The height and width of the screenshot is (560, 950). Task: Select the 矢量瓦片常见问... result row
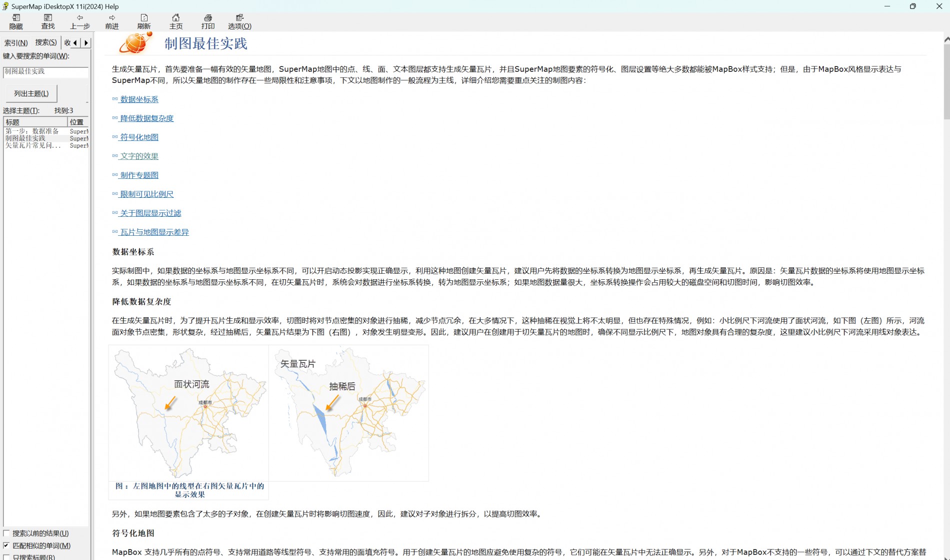pos(46,145)
